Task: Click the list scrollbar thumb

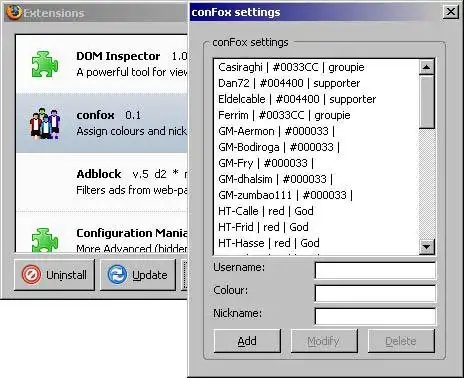Action: click(426, 102)
